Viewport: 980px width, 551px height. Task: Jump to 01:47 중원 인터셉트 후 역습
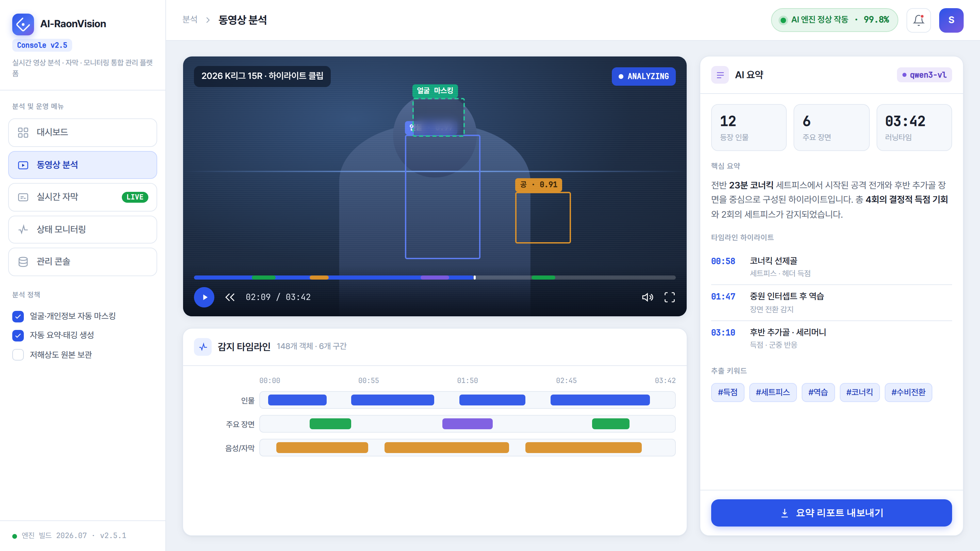coord(831,302)
